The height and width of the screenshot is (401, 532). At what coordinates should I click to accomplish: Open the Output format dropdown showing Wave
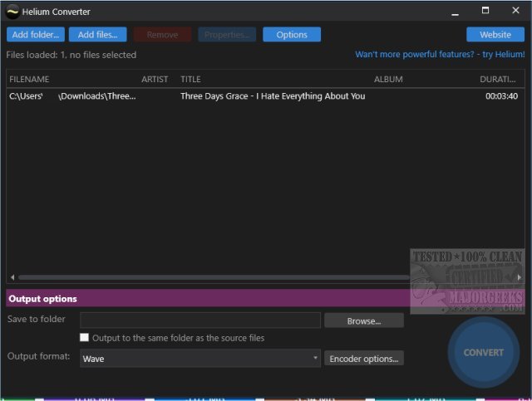[200, 359]
